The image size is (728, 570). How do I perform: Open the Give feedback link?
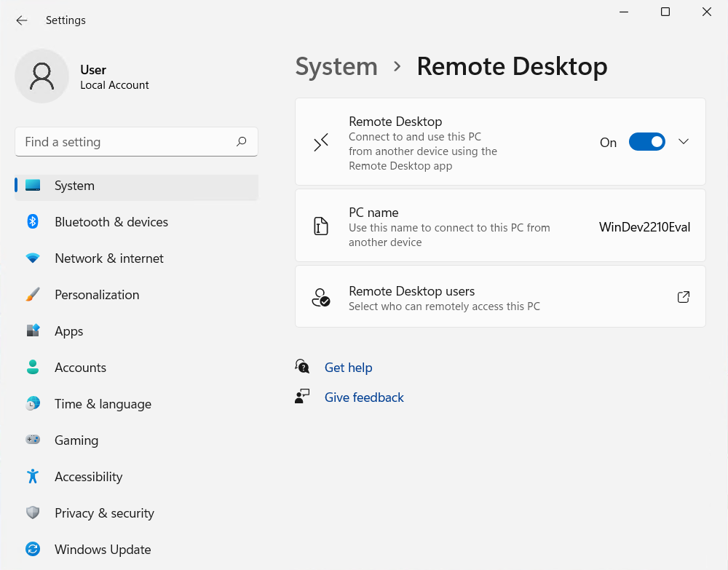click(364, 397)
